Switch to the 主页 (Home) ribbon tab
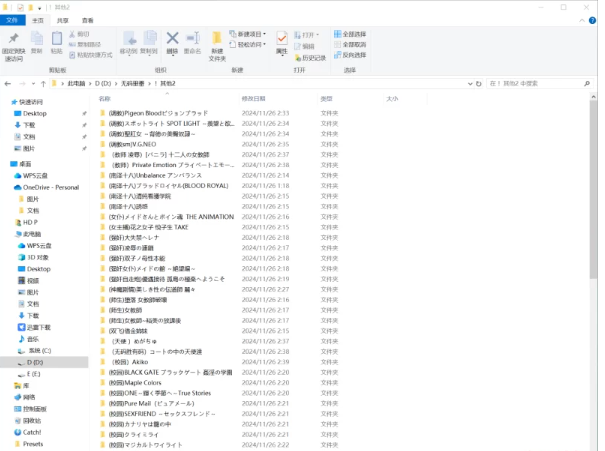Viewport: 605px width, 451px height. click(x=38, y=20)
